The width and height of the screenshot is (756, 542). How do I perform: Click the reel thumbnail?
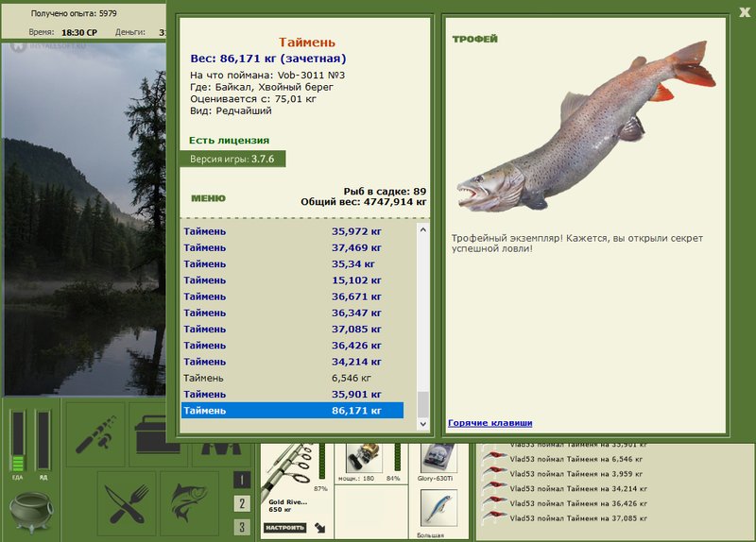tap(364, 458)
